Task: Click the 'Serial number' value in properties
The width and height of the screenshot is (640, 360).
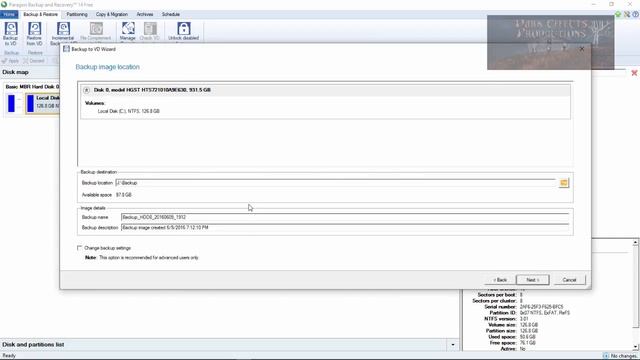Action: (541, 307)
